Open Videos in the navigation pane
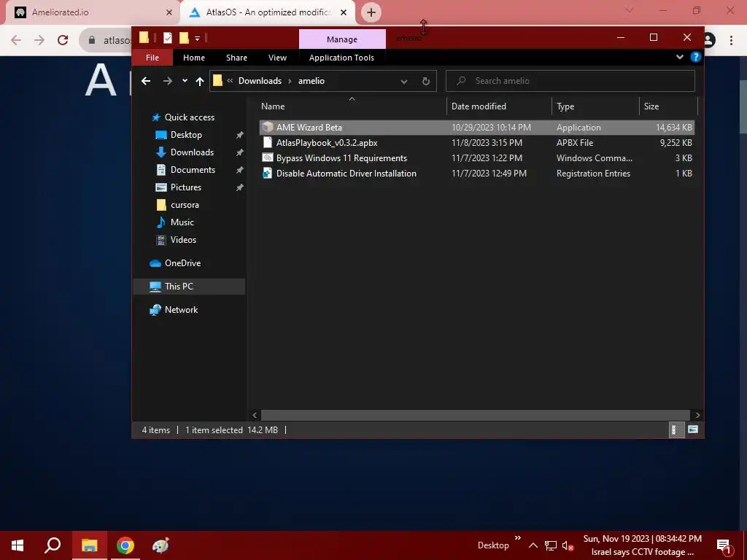The height and width of the screenshot is (560, 747). coord(183,239)
